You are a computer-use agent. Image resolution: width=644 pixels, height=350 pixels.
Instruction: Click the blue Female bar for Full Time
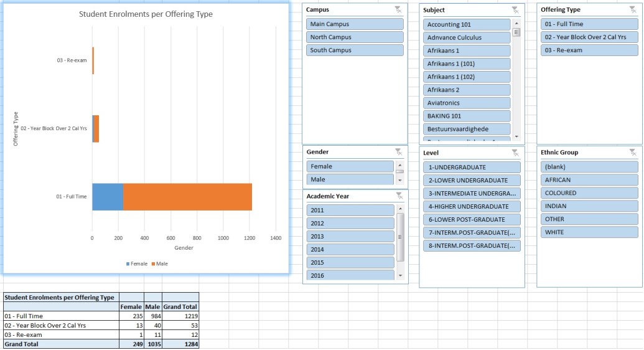[108, 197]
